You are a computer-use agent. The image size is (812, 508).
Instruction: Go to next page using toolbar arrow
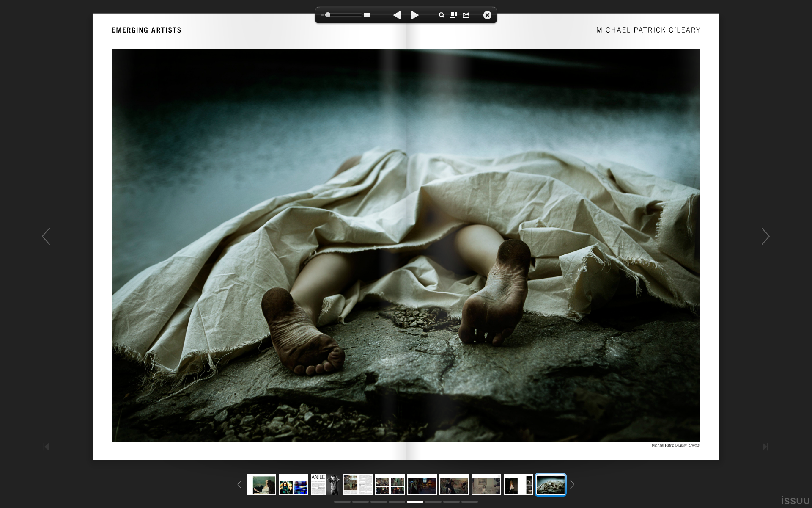click(415, 15)
